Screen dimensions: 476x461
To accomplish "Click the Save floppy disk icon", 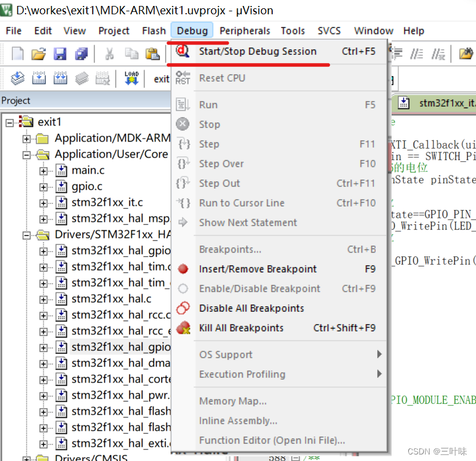I will click(x=60, y=54).
